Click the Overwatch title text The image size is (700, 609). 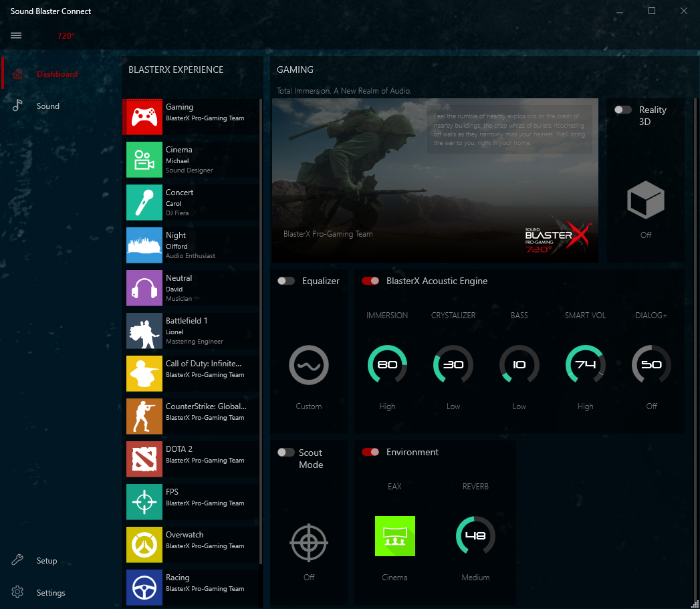(x=185, y=534)
